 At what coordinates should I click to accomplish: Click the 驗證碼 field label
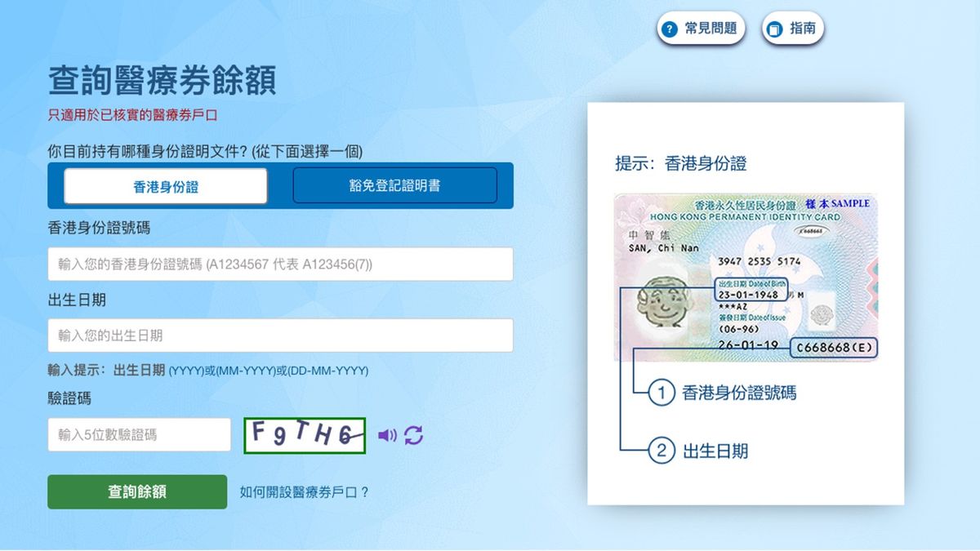tap(69, 398)
